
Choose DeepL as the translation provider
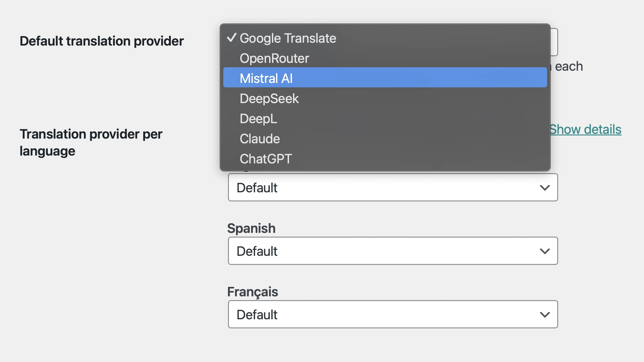[x=258, y=118]
